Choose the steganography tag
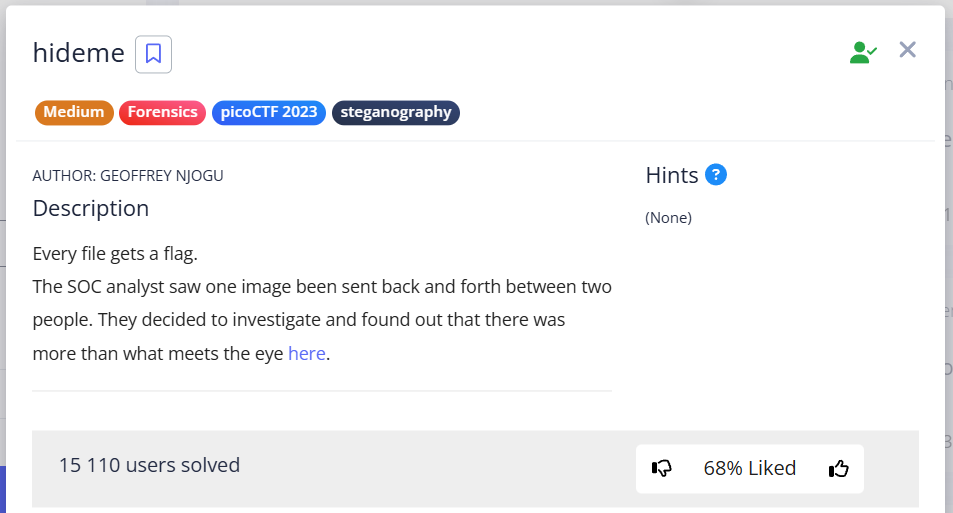The height and width of the screenshot is (513, 953). coord(395,112)
